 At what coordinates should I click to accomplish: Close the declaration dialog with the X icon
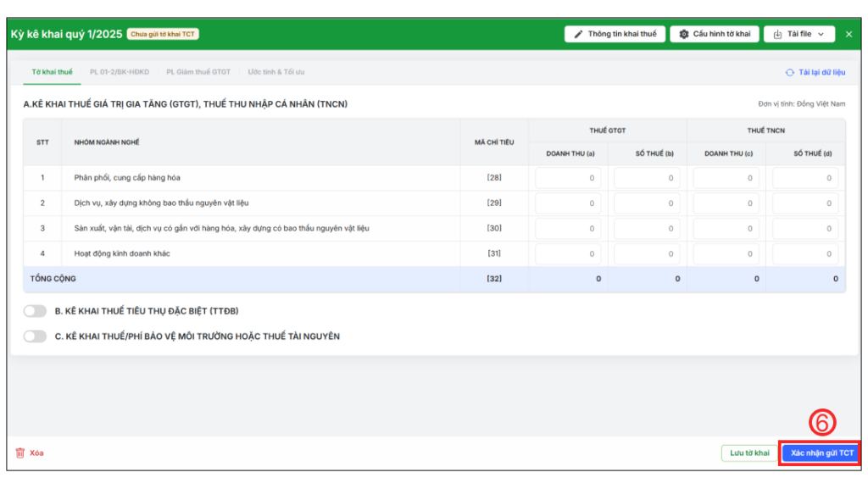click(849, 34)
